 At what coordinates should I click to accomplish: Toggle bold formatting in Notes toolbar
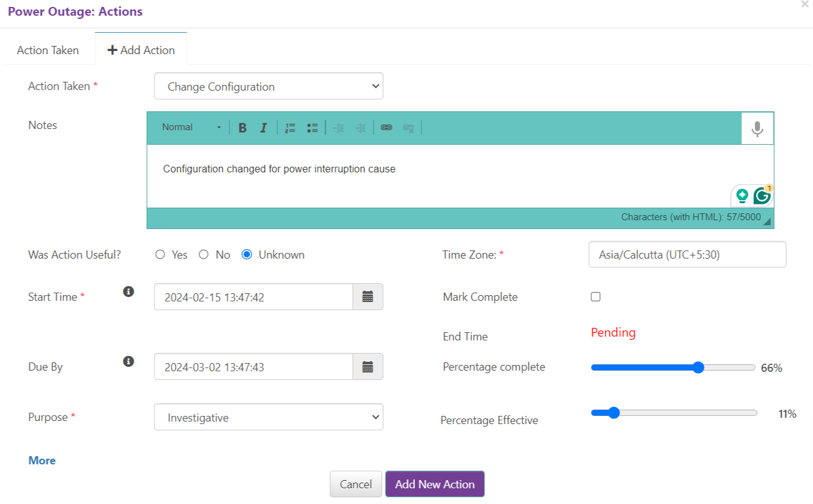(242, 128)
